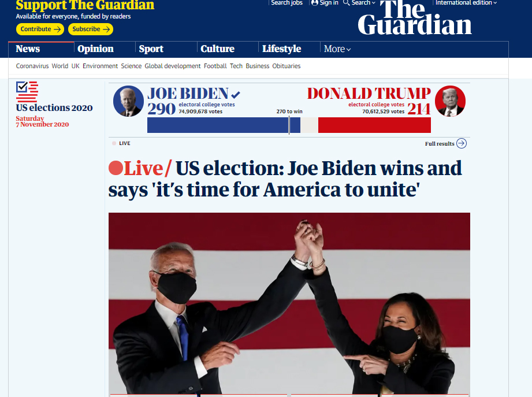Open the International edition dropdown
The width and height of the screenshot is (532, 397).
click(x=466, y=3)
